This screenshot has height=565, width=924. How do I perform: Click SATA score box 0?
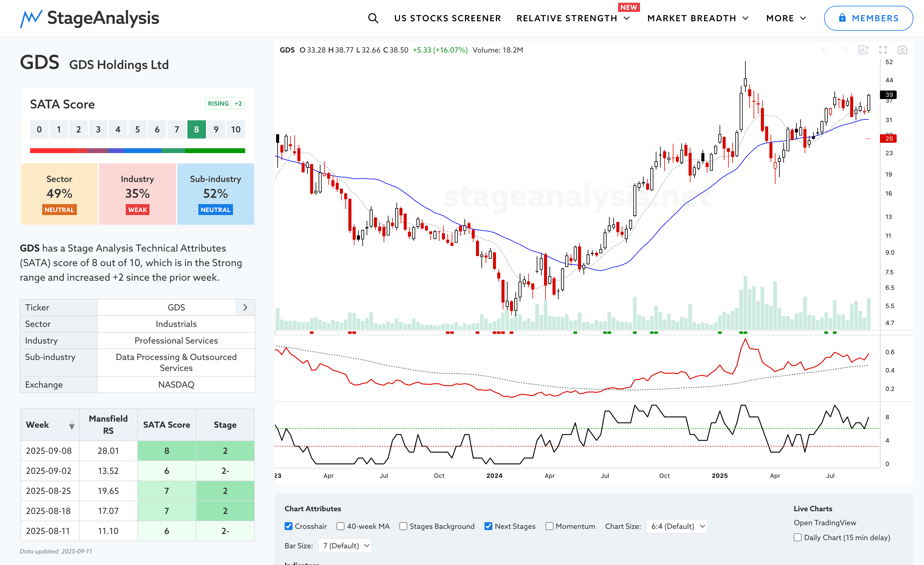(x=39, y=130)
